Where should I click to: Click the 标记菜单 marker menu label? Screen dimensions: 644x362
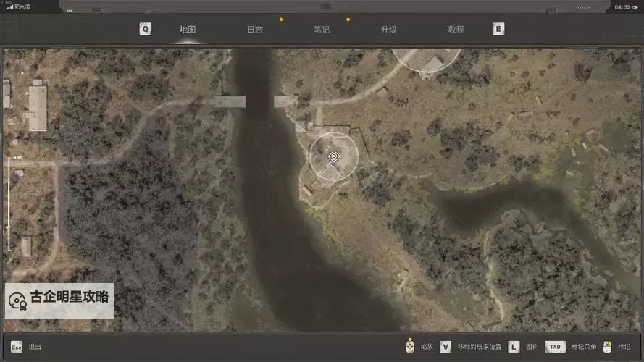[584, 348]
